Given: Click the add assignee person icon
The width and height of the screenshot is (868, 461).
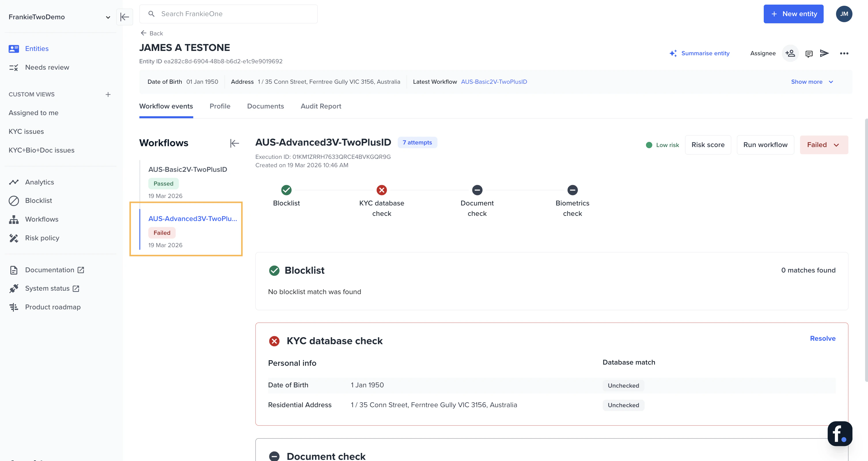Looking at the screenshot, I should [790, 53].
